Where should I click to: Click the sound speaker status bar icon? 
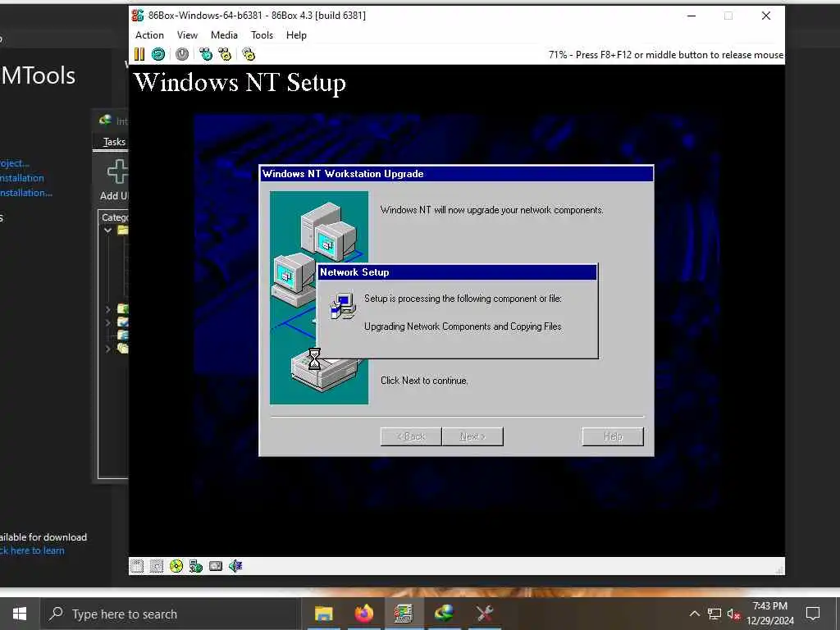click(235, 566)
